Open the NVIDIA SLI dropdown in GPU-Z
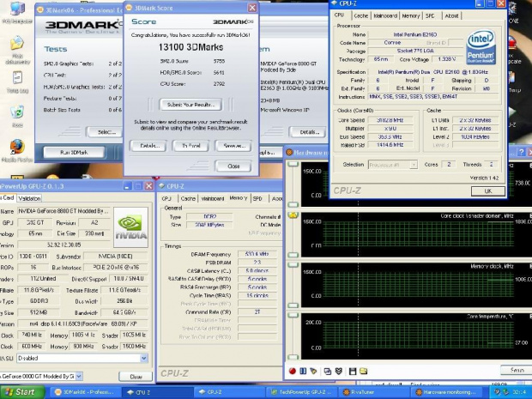Screen dimensions: 532x399 point(144,359)
